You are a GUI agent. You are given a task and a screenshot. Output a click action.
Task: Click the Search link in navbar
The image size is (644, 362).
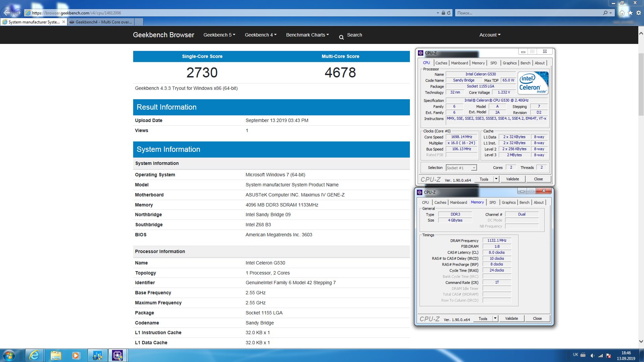pos(354,35)
